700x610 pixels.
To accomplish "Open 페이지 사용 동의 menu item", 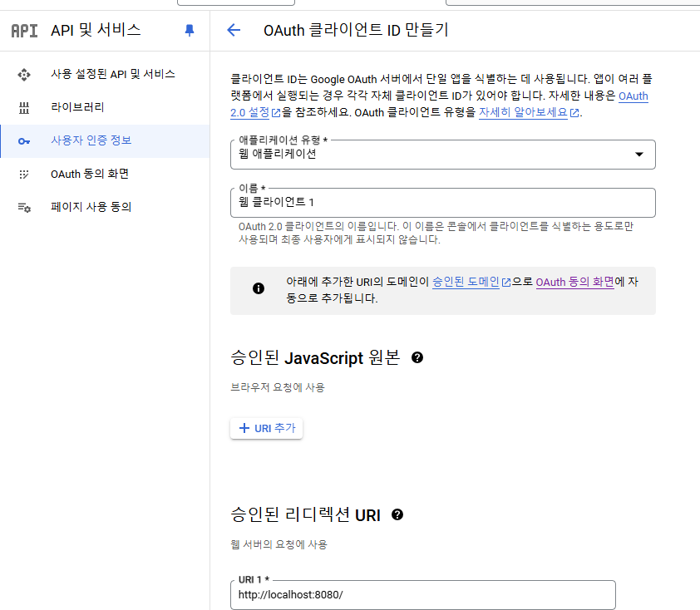I will tap(105, 208).
